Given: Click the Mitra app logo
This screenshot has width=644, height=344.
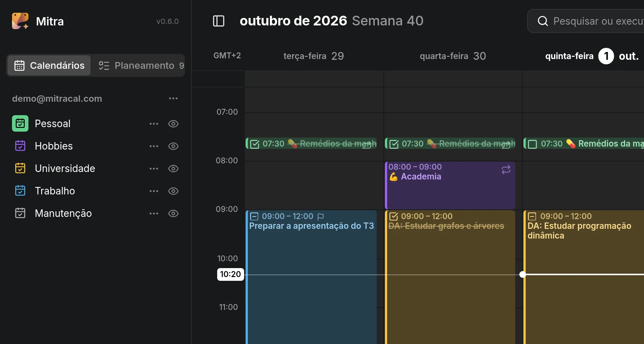Looking at the screenshot, I should pos(20,21).
